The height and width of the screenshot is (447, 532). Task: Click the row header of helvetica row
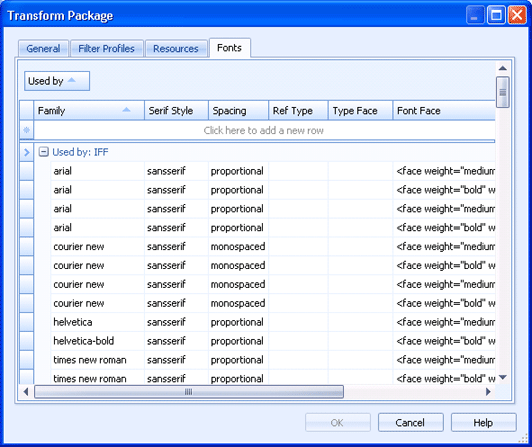tap(26, 322)
